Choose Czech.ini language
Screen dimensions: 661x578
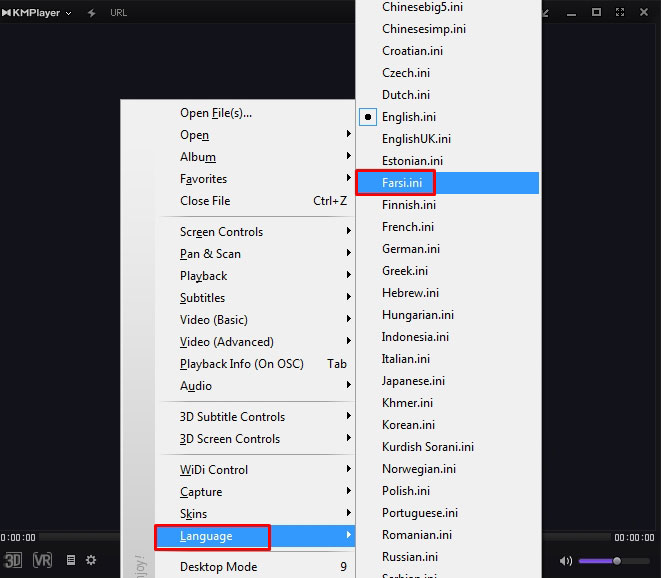[448, 73]
